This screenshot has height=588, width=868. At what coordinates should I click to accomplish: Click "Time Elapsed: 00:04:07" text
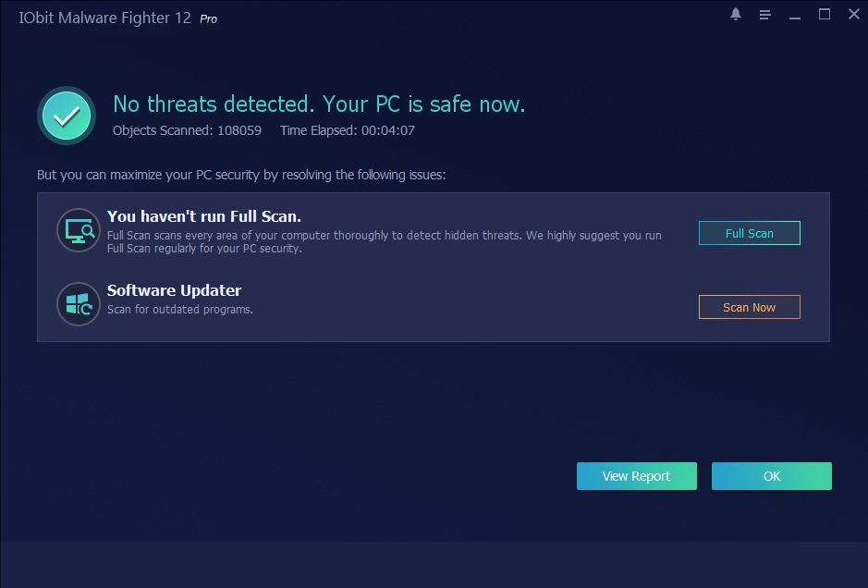347,130
